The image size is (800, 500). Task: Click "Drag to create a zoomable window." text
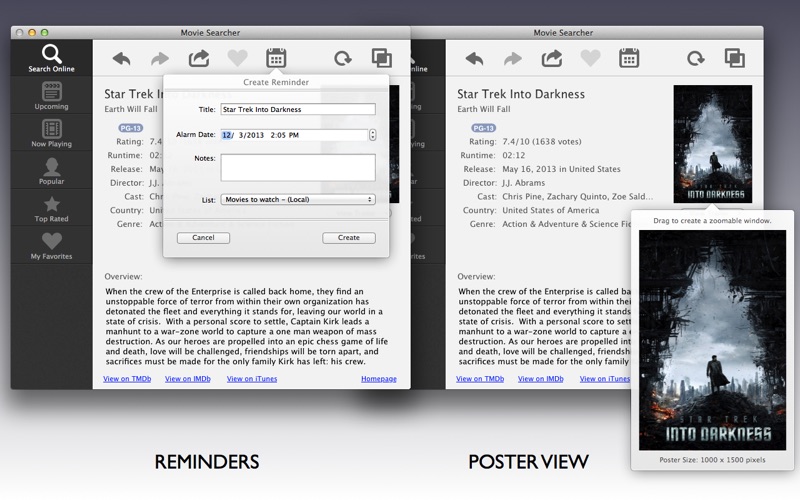(x=712, y=221)
